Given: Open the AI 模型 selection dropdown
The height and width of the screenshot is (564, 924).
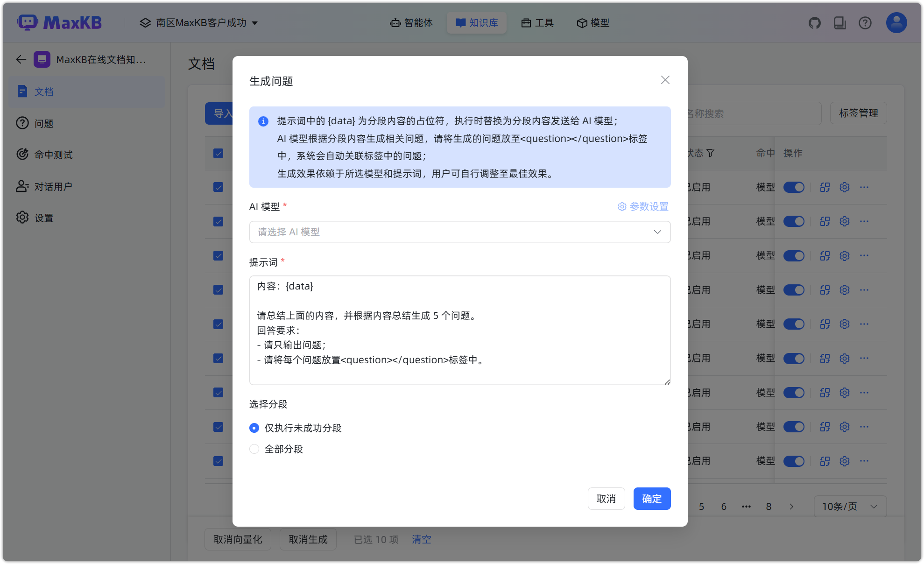Looking at the screenshot, I should click(x=459, y=232).
